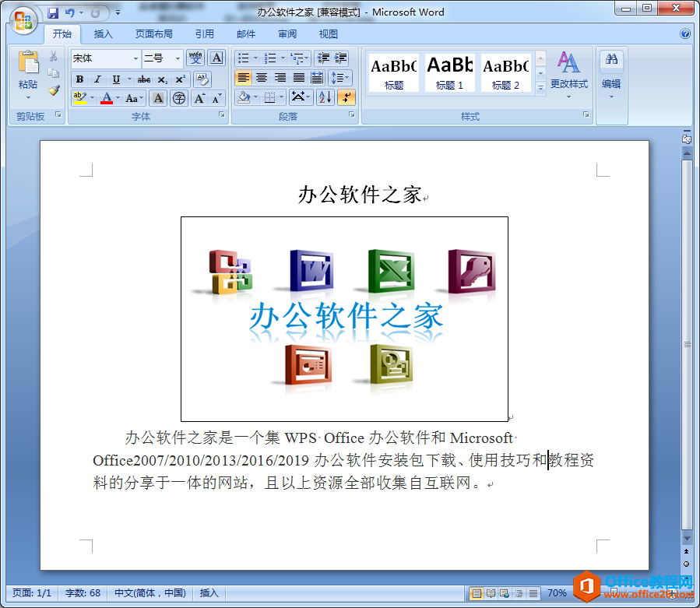Click the Clear Formatting eraser icon
The height and width of the screenshot is (608, 700).
202,79
